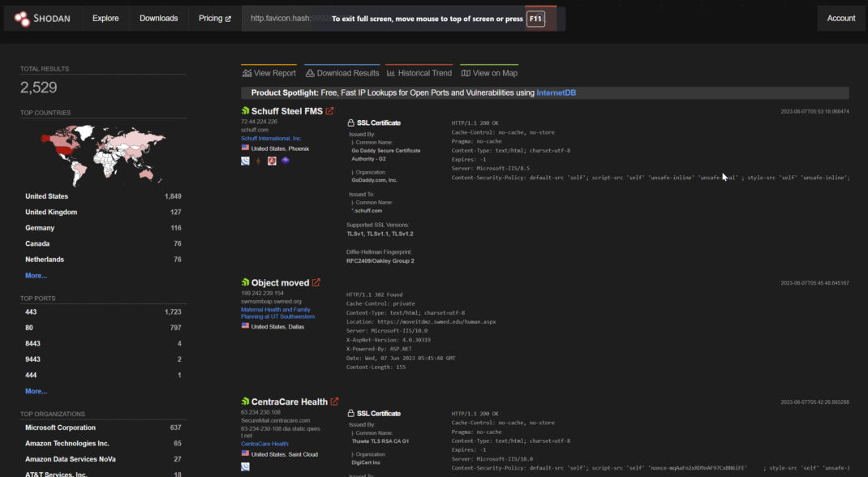This screenshot has width=868, height=477.
Task: Click US flag beside United States, Saint Cloud
Action: point(245,453)
